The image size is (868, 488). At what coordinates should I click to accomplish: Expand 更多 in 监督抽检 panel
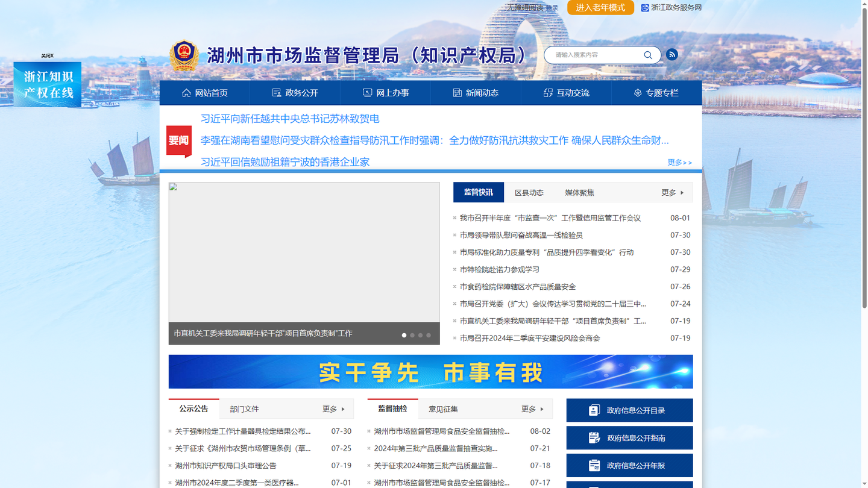click(x=532, y=409)
